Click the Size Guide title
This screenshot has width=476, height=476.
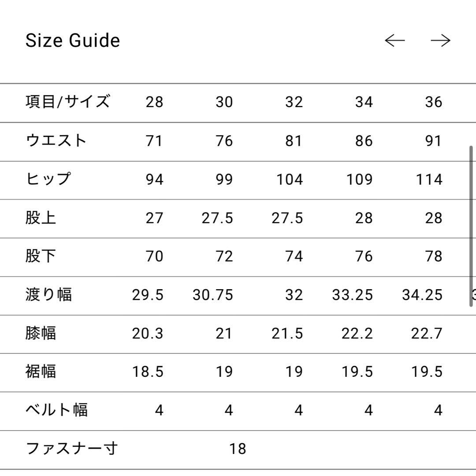[x=72, y=40]
